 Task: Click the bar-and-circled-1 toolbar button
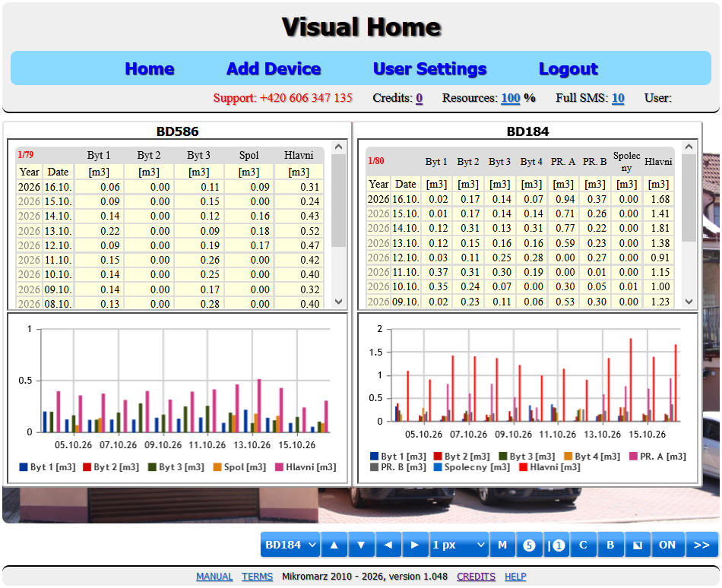[556, 545]
